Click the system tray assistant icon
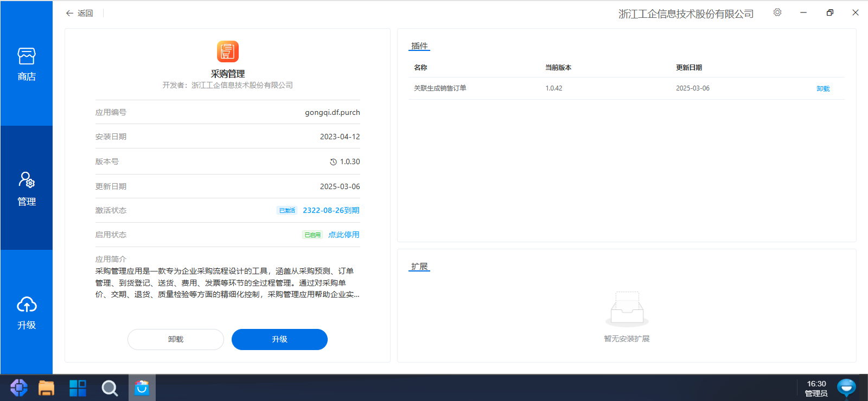Image resolution: width=868 pixels, height=401 pixels. pyautogui.click(x=846, y=388)
